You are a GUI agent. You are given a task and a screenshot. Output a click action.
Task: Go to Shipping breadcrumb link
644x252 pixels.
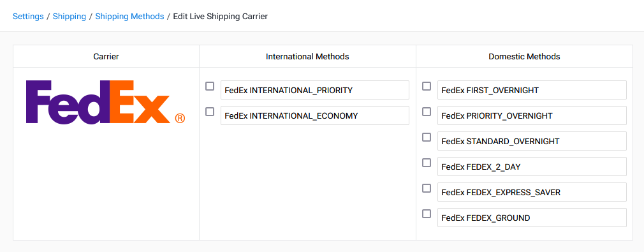pyautogui.click(x=70, y=17)
